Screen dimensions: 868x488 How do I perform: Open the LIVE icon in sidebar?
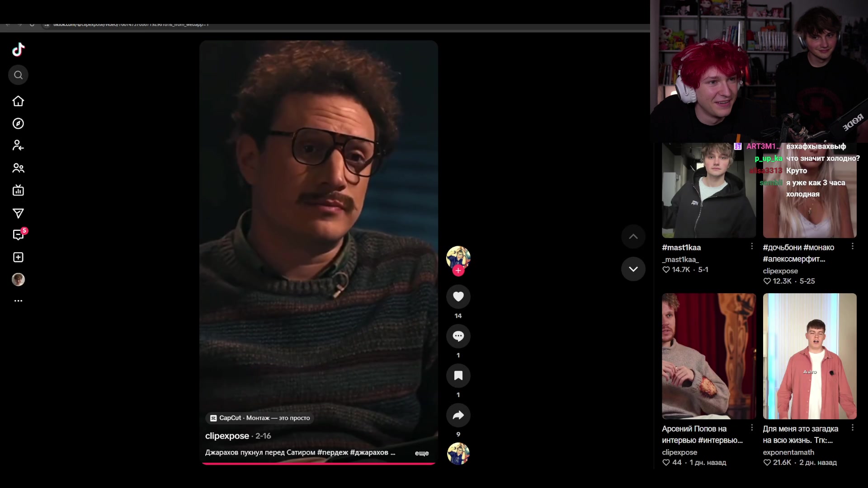coord(18,190)
